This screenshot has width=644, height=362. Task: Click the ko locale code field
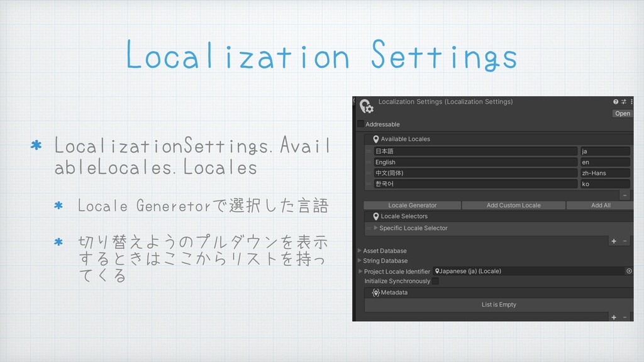[605, 184]
